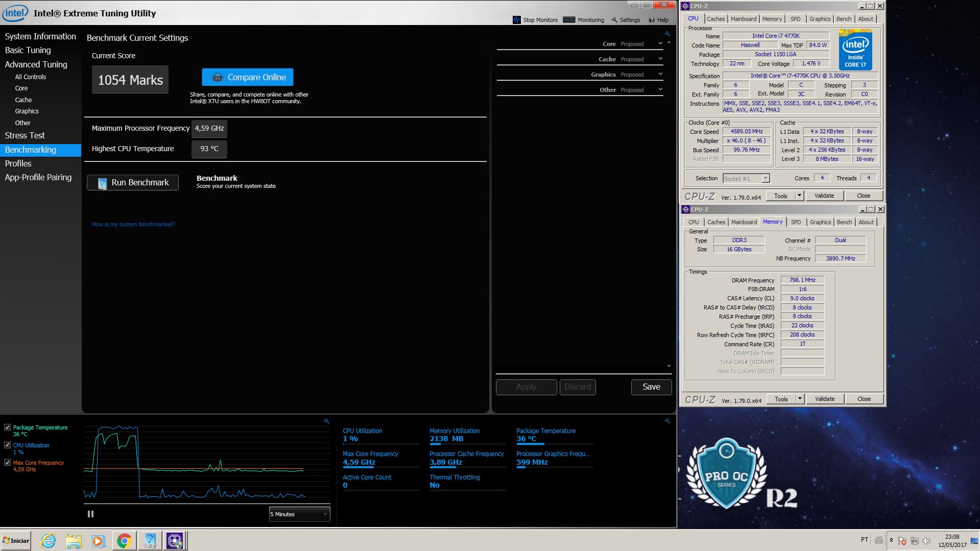The width and height of the screenshot is (980, 551).
Task: Click the CPU Utilization 1 % level bar
Action: 380,444
